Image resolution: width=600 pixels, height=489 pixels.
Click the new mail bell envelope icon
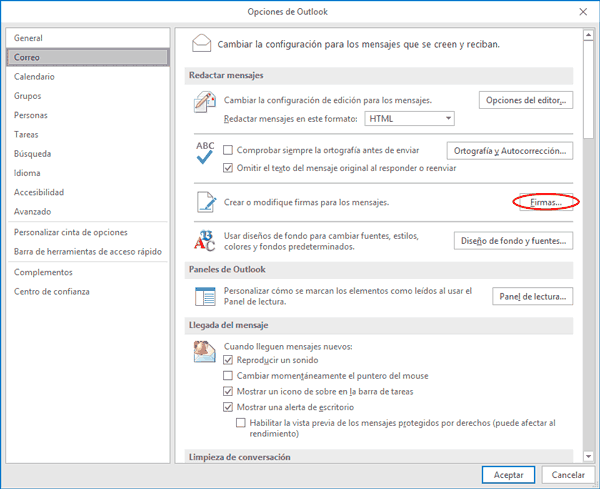click(205, 352)
